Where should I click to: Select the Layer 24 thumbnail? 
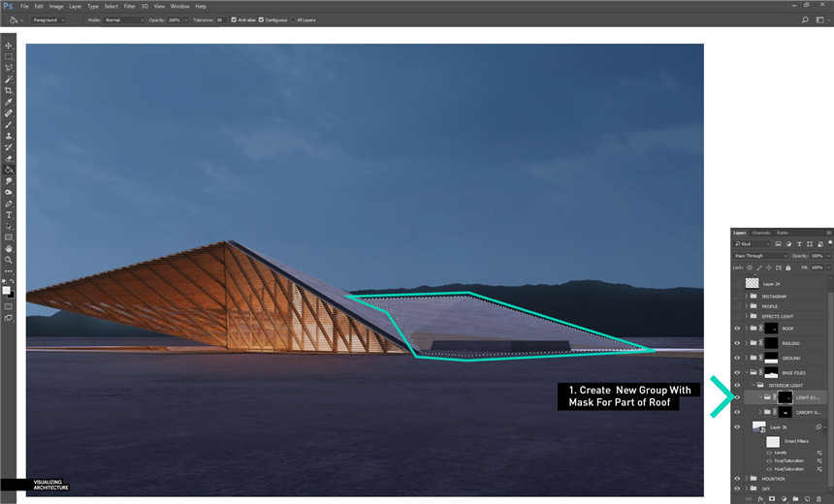[x=753, y=283]
